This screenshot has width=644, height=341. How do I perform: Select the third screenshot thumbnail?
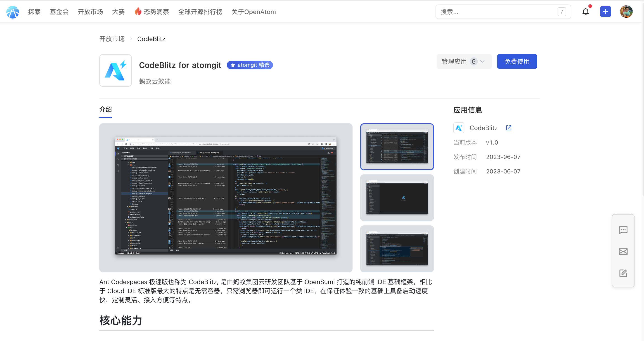click(397, 249)
